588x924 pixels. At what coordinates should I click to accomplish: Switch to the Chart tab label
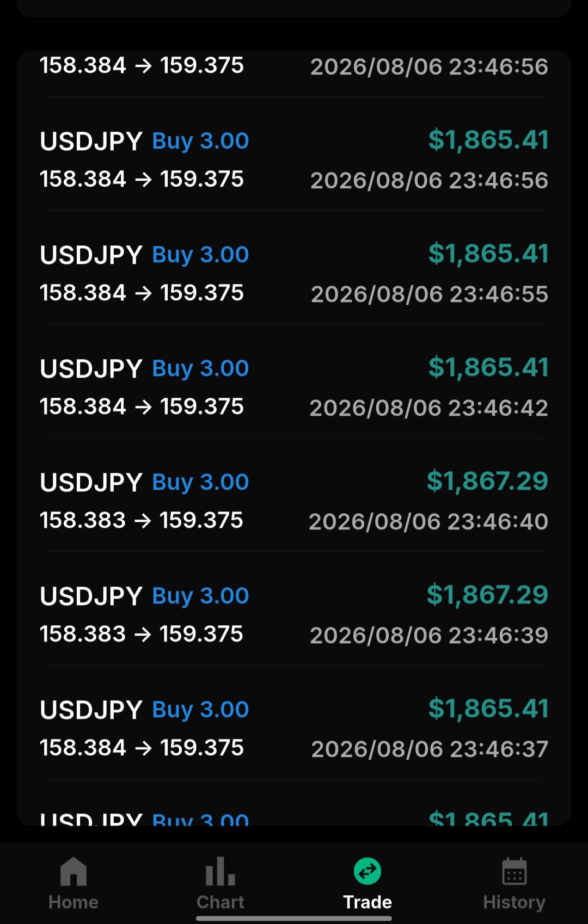tap(220, 902)
